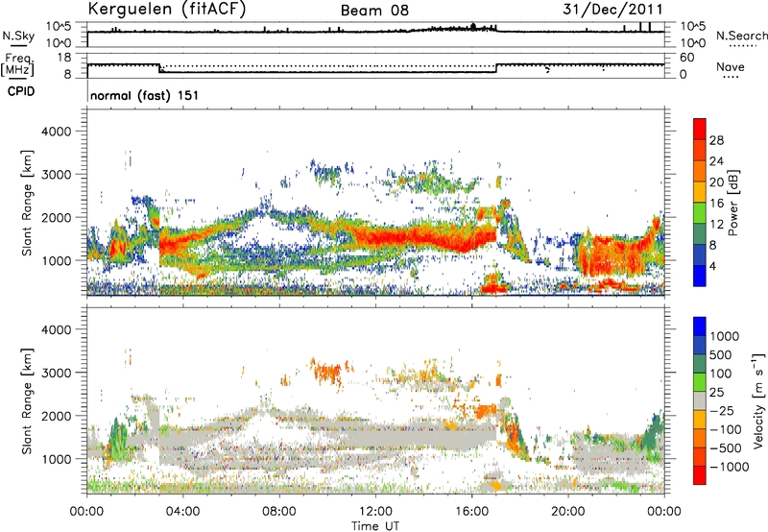This screenshot has width=768, height=532.
Task: Click the 'Velocity [m s-1]' colorbar label
Action: coord(758,399)
